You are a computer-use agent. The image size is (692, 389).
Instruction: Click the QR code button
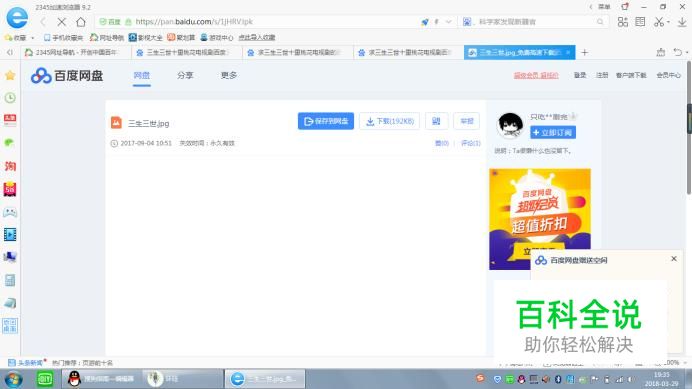(436, 121)
